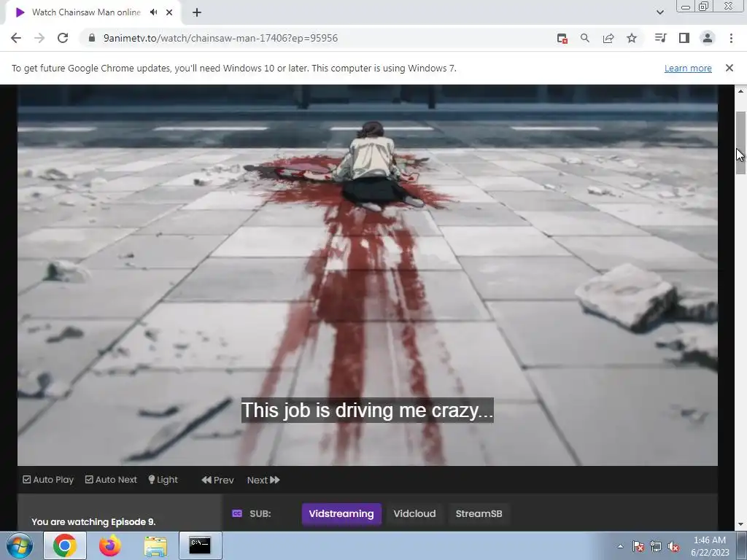Click the scrollbar down arrow
This screenshot has height=560, width=747.
pos(740,524)
